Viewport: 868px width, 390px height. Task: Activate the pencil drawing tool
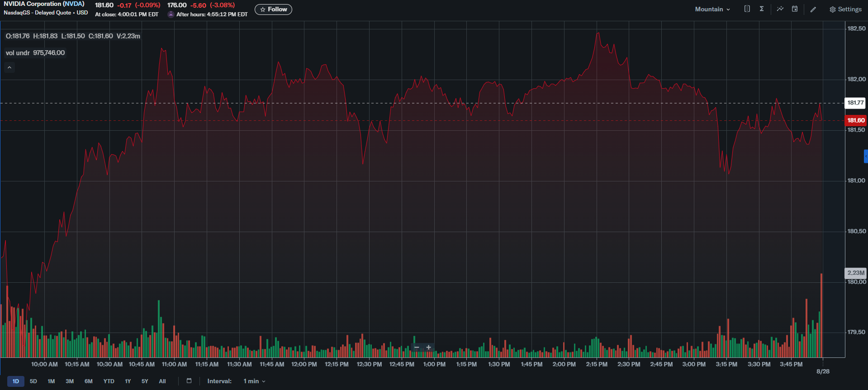click(x=813, y=10)
